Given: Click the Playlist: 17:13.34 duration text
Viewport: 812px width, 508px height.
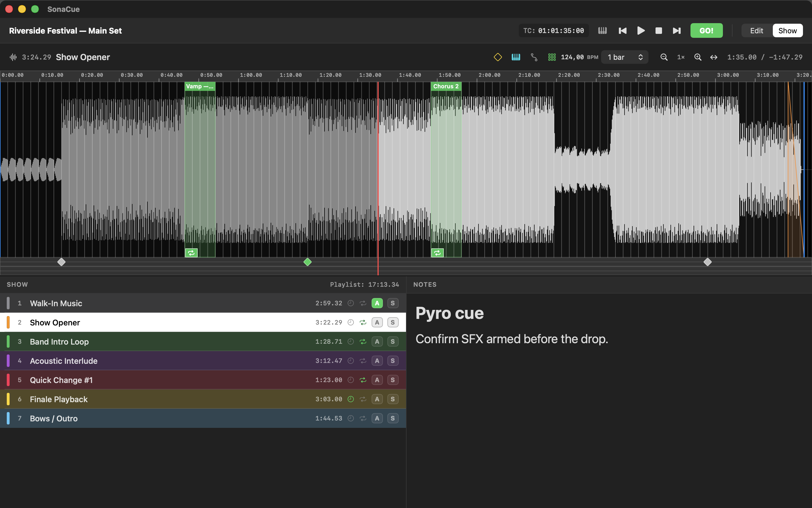Looking at the screenshot, I should [364, 284].
